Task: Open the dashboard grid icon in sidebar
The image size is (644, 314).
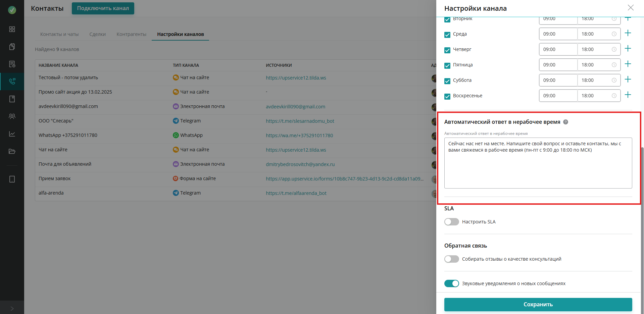Action: 12,29
